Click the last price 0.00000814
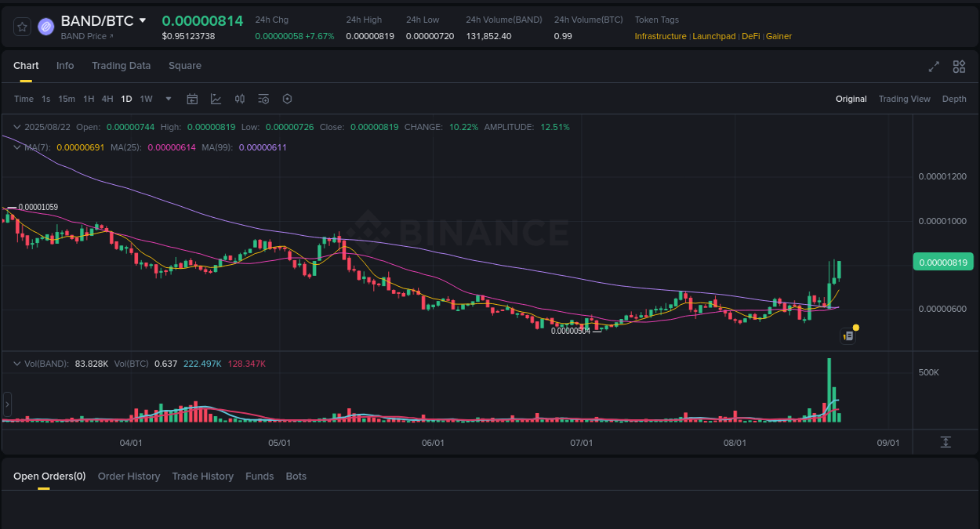This screenshot has width=980, height=529. click(202, 20)
